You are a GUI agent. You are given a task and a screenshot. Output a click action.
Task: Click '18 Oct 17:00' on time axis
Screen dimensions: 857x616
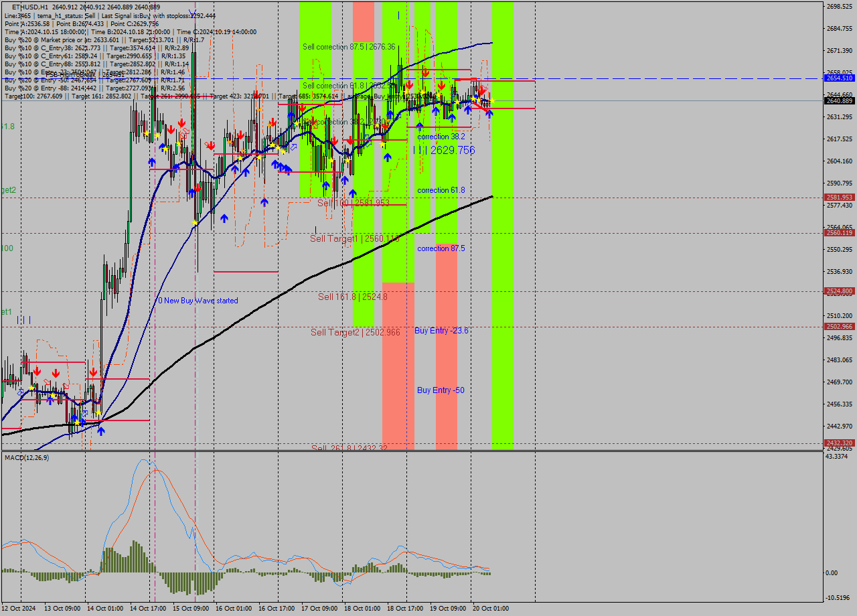[x=406, y=609]
